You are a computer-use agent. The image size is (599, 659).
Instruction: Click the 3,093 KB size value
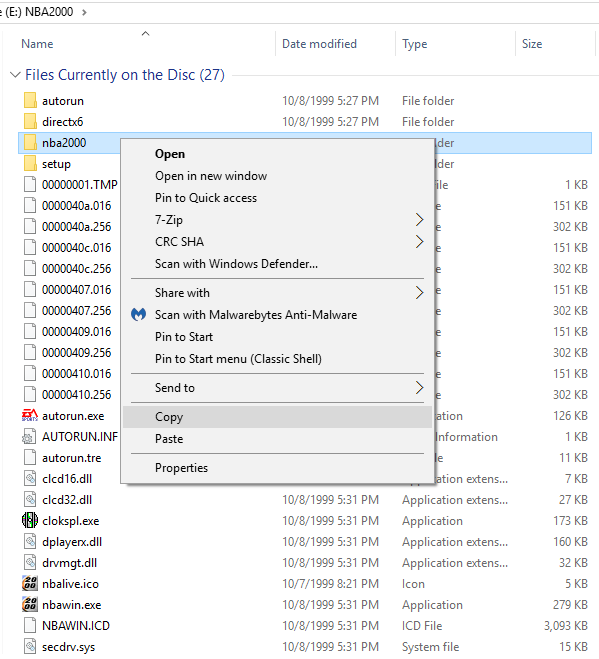566,626
